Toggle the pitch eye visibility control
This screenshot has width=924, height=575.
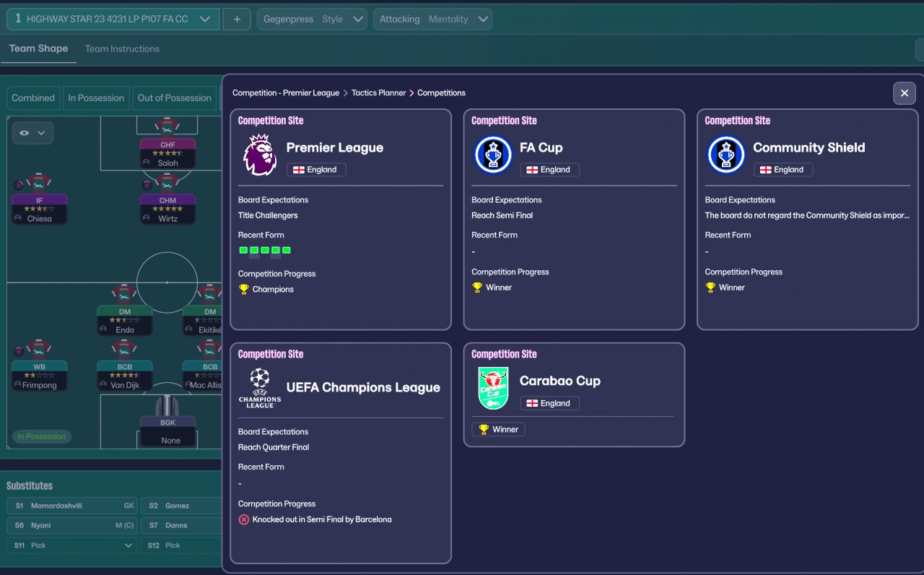pyautogui.click(x=32, y=133)
